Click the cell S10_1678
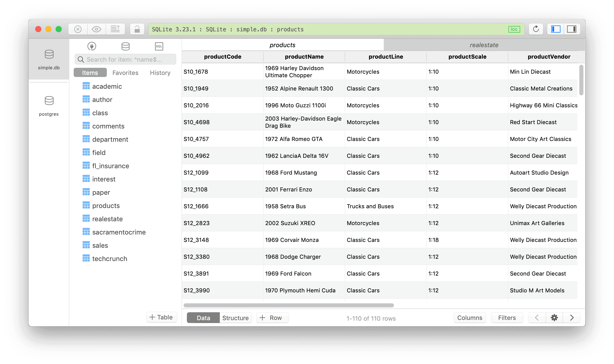This screenshot has height=364, width=614. [x=223, y=72]
